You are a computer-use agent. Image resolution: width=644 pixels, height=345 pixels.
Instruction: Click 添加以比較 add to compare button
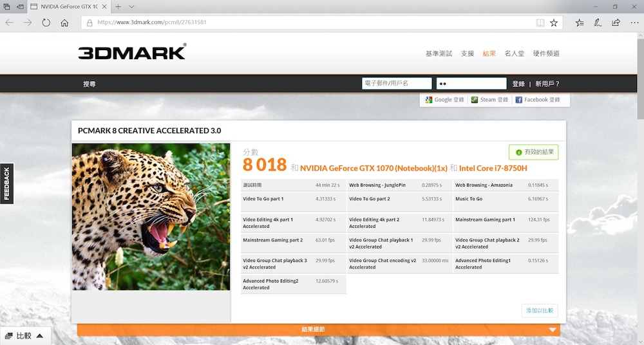[540, 311]
